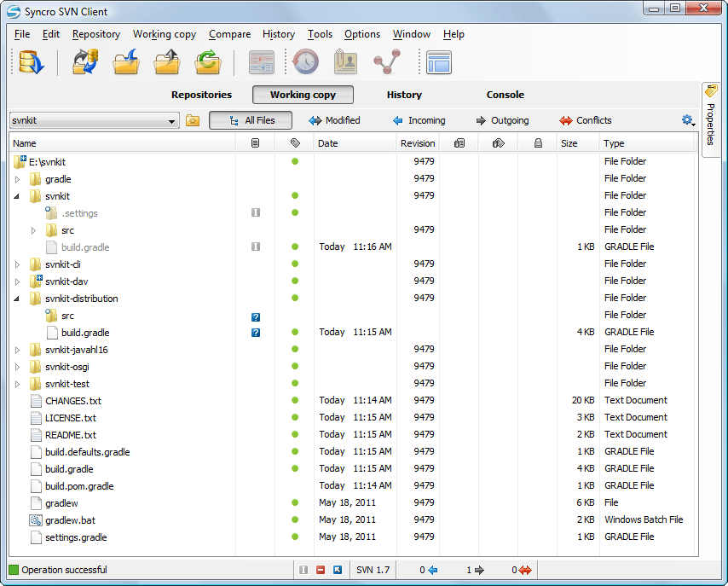Viewport: 728px width, 586px height.
Task: Click the unversioned question mark for svnkit-distribution build.gradle
Action: pyautogui.click(x=256, y=333)
